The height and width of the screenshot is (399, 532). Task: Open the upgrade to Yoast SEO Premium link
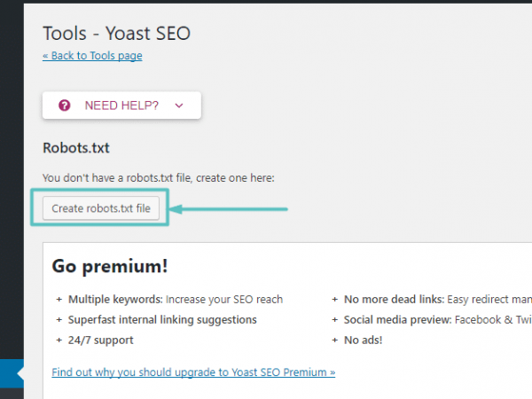[x=193, y=372]
